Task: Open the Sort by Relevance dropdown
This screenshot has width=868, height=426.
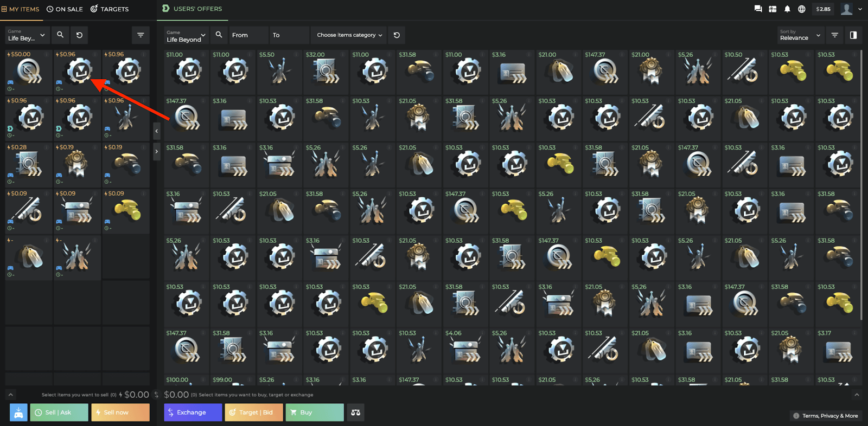Action: click(x=801, y=35)
